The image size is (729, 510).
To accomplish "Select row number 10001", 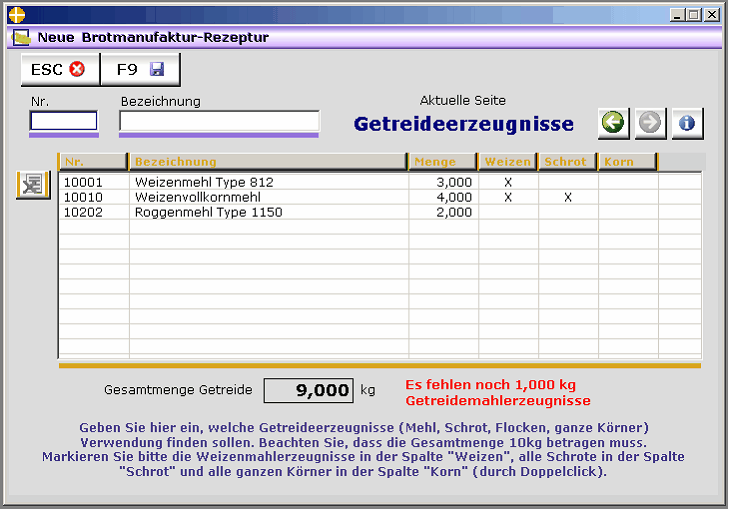I will pyautogui.click(x=94, y=182).
